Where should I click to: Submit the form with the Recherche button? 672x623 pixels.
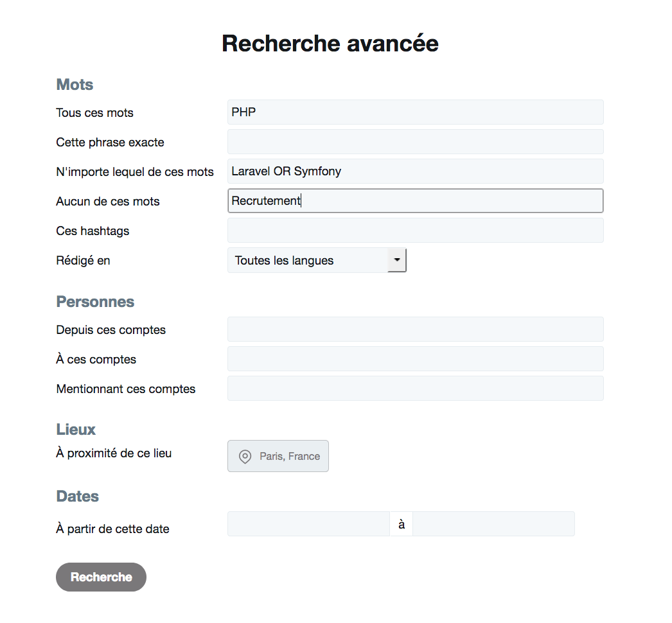point(101,577)
